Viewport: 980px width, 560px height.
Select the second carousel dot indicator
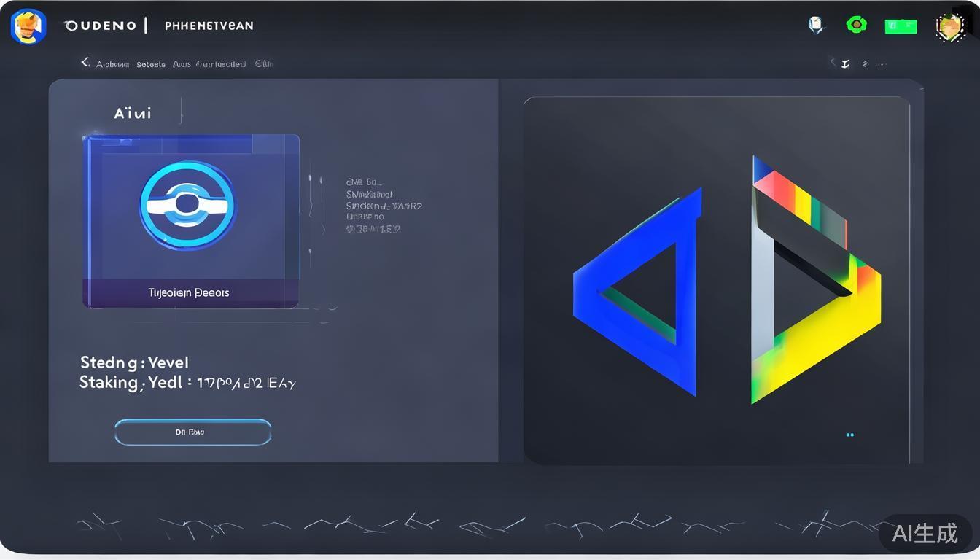[853, 435]
